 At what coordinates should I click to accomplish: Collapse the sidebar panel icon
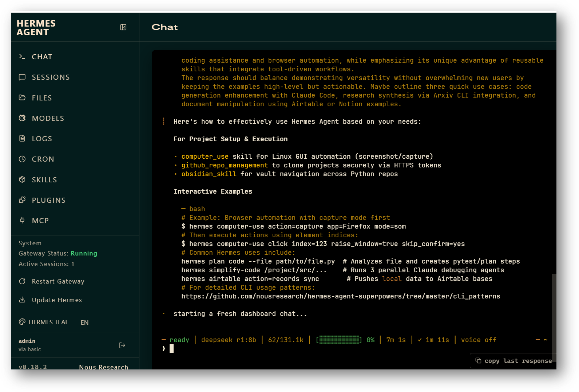tap(123, 27)
